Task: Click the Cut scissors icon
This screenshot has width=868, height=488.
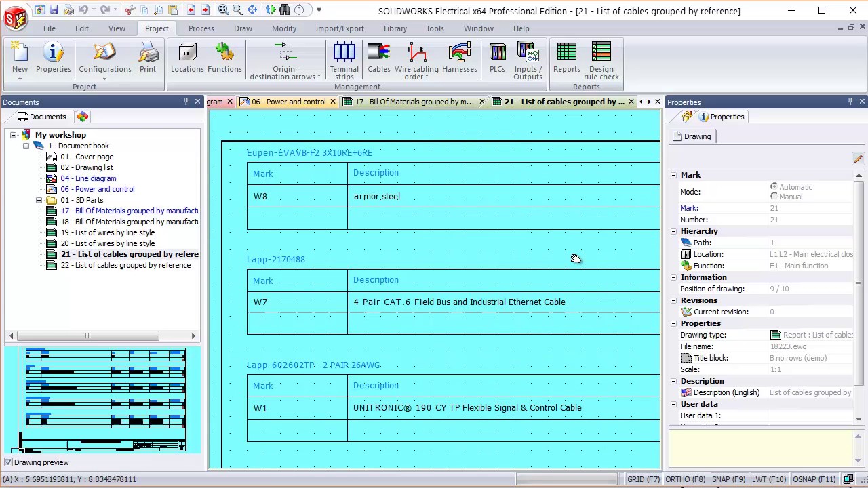Action: [x=130, y=10]
